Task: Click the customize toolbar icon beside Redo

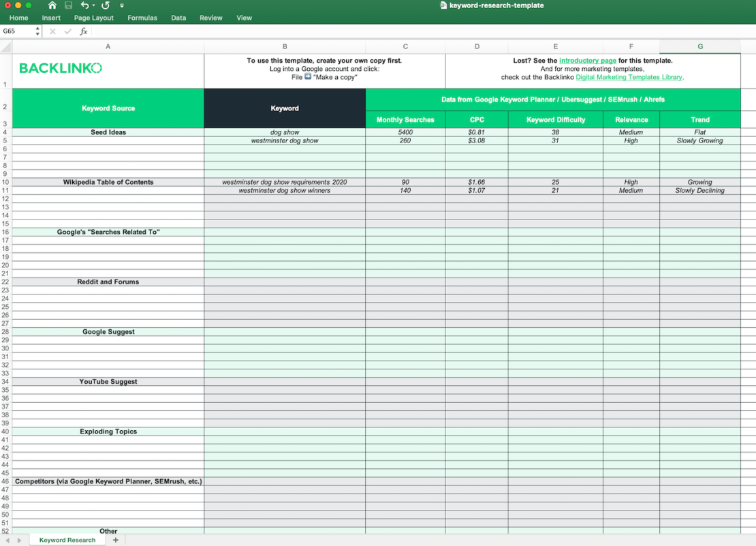Action: click(121, 5)
